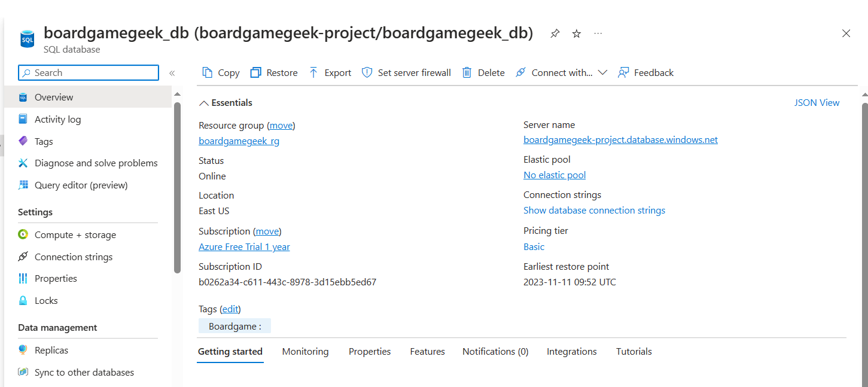Click the purple Tags icon
868x387 pixels.
point(23,141)
